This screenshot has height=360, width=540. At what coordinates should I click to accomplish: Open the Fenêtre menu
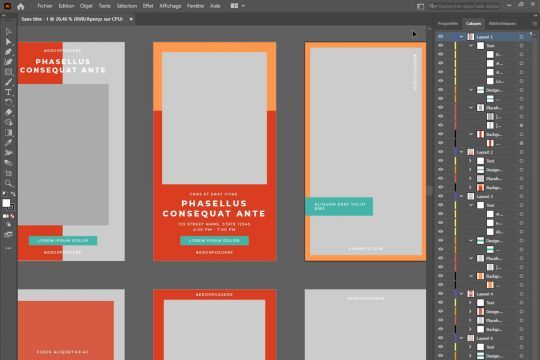195,6
